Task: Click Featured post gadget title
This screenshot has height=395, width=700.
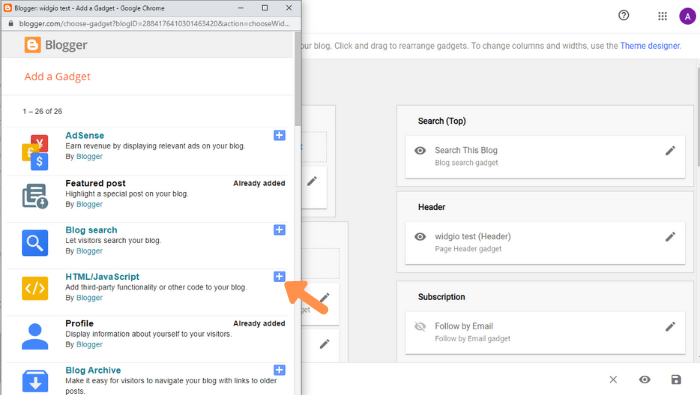Action: tap(96, 183)
